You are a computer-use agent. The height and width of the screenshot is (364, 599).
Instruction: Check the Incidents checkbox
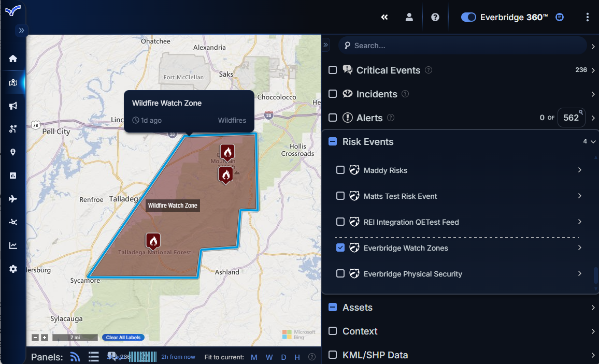coord(333,94)
